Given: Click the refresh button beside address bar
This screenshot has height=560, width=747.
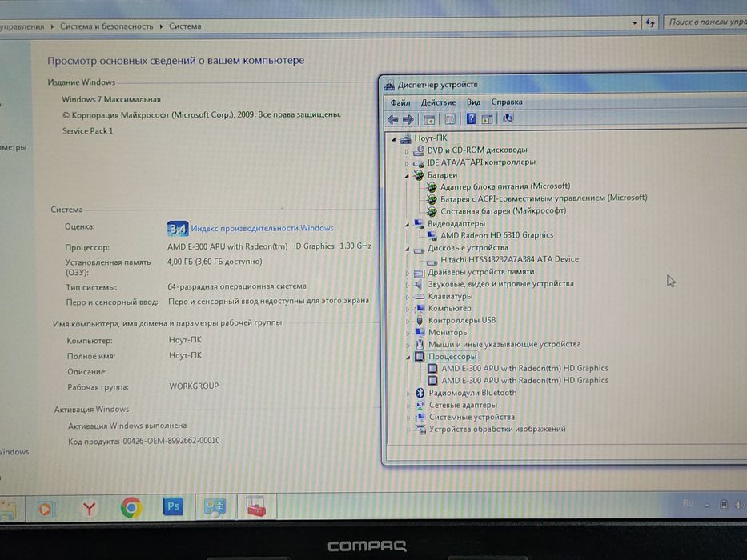Looking at the screenshot, I should [x=650, y=22].
